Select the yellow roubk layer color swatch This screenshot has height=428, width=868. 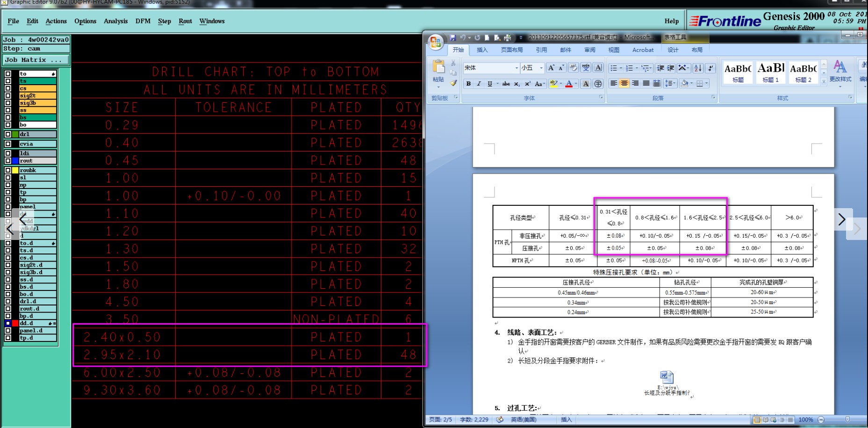click(x=15, y=170)
